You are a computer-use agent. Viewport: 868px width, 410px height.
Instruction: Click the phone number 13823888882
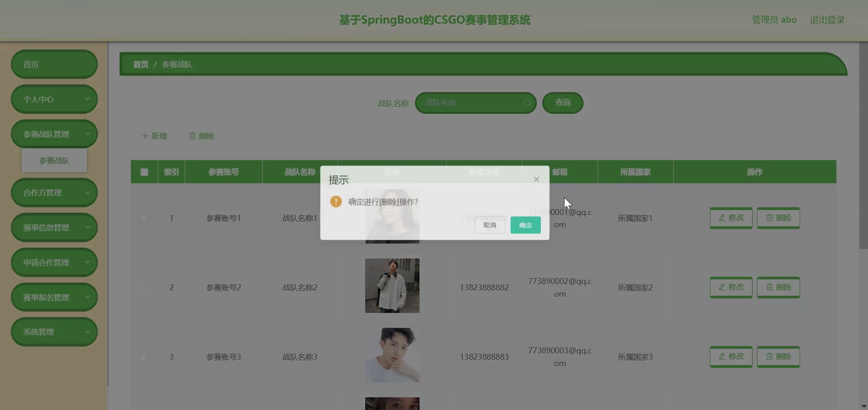coord(484,288)
